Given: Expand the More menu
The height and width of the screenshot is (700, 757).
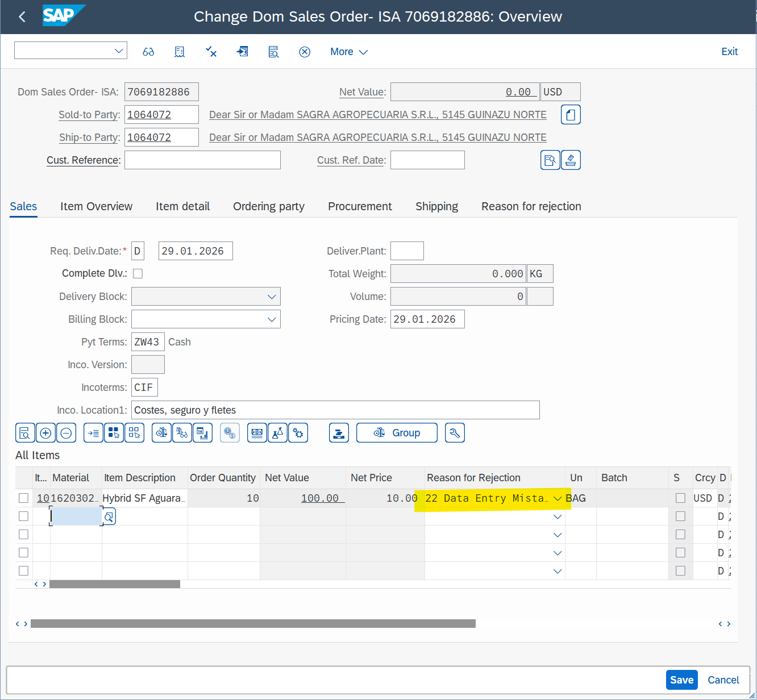Looking at the screenshot, I should pyautogui.click(x=349, y=52).
